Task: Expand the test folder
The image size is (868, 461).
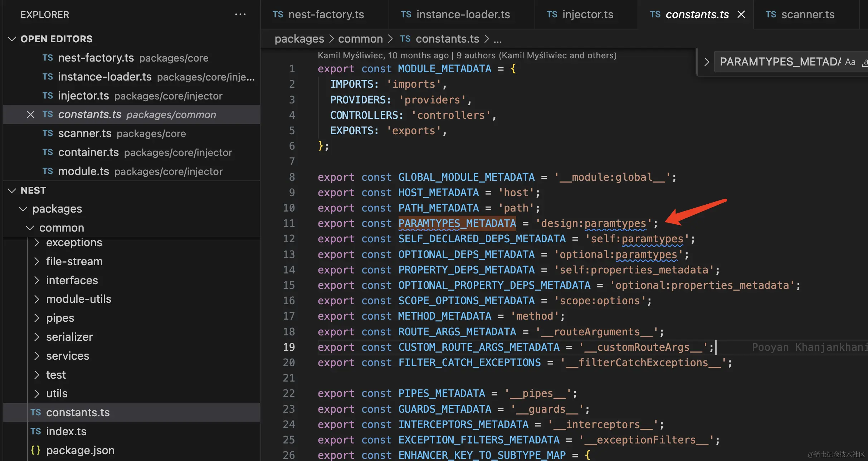Action: pos(36,375)
